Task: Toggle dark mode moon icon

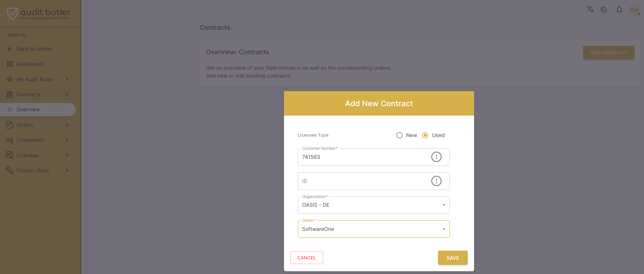Action: [x=604, y=10]
